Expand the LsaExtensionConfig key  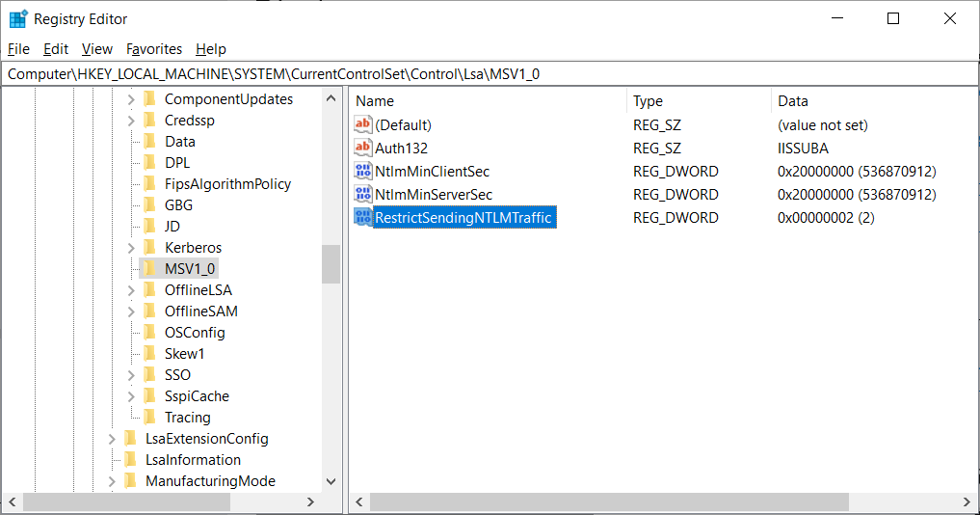point(112,439)
